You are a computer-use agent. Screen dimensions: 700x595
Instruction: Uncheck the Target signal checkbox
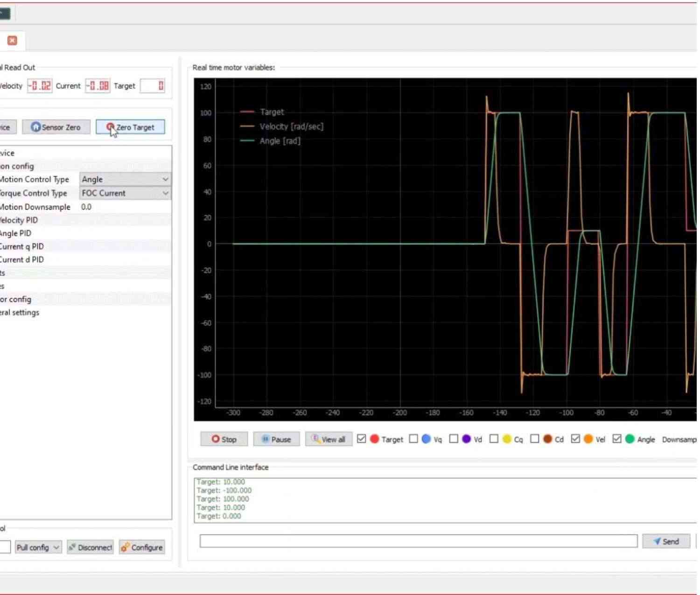(x=361, y=439)
